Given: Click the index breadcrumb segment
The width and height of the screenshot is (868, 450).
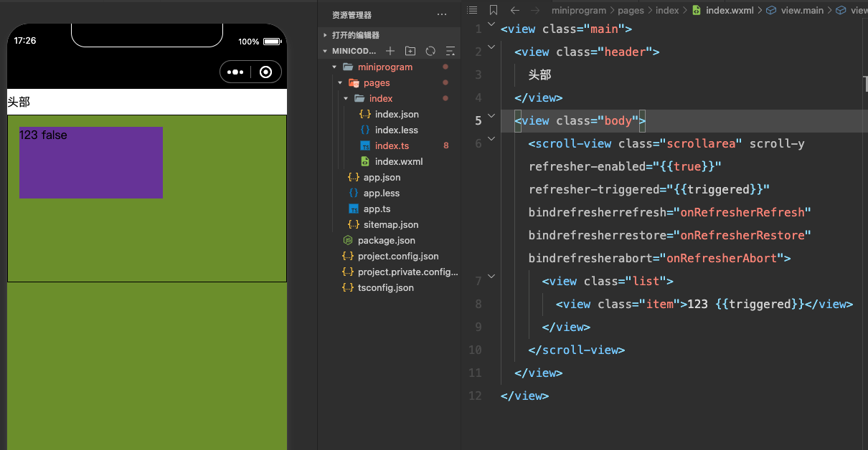Looking at the screenshot, I should click(667, 10).
